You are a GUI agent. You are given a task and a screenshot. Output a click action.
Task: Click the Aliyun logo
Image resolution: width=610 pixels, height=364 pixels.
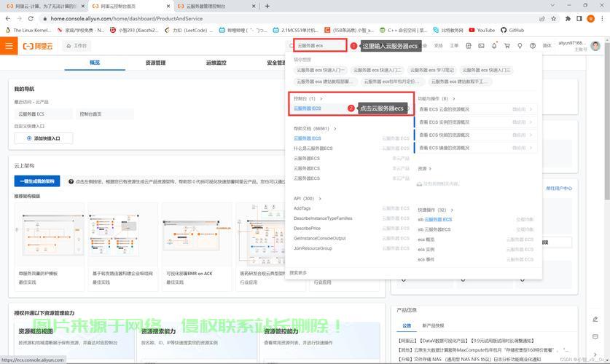37,47
